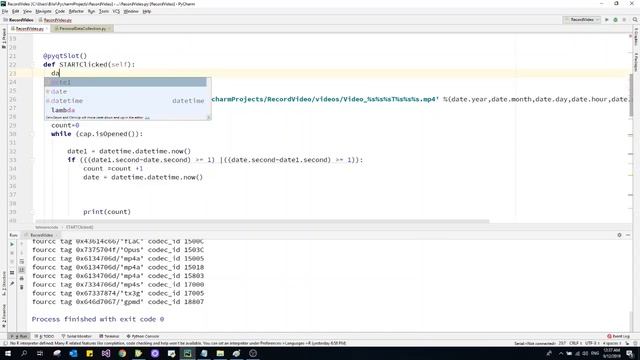
Task: Launch Outlook from the taskbar
Action: 73,353
